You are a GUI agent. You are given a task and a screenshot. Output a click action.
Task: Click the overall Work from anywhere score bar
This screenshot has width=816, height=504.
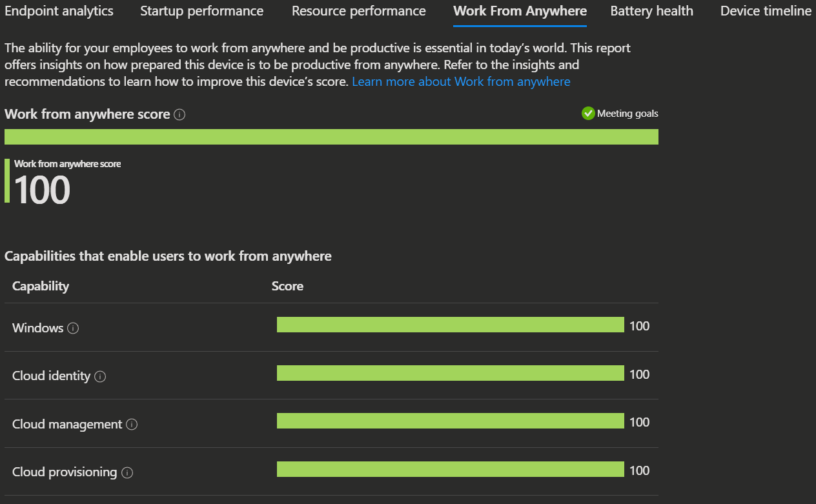click(x=331, y=137)
